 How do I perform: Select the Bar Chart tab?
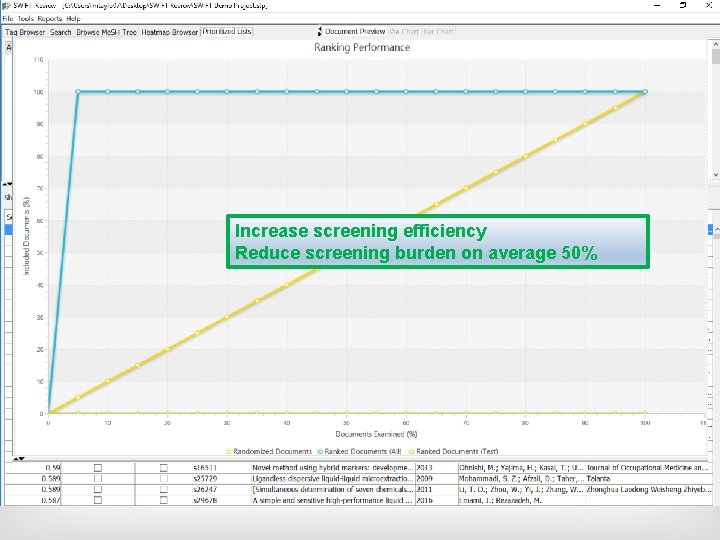[439, 32]
